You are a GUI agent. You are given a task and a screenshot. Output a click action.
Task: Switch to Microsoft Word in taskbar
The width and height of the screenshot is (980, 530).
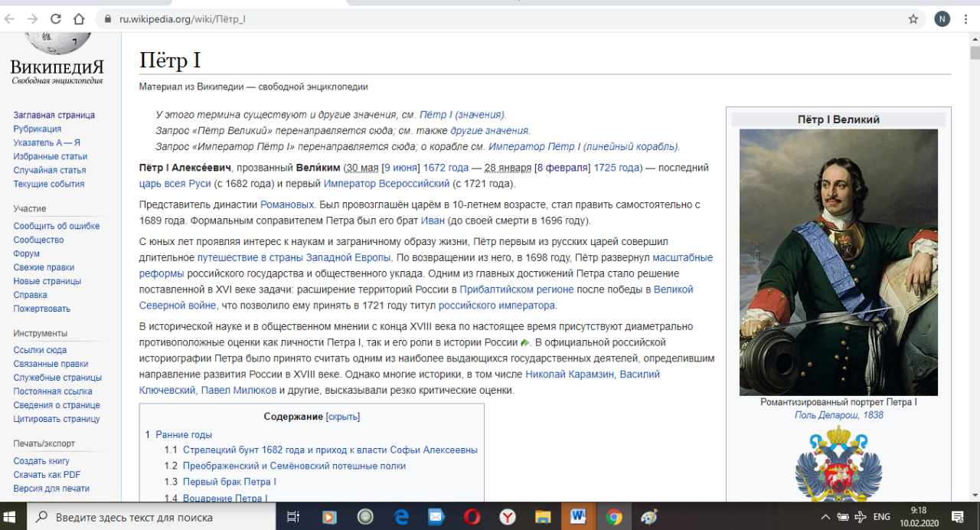point(578,517)
